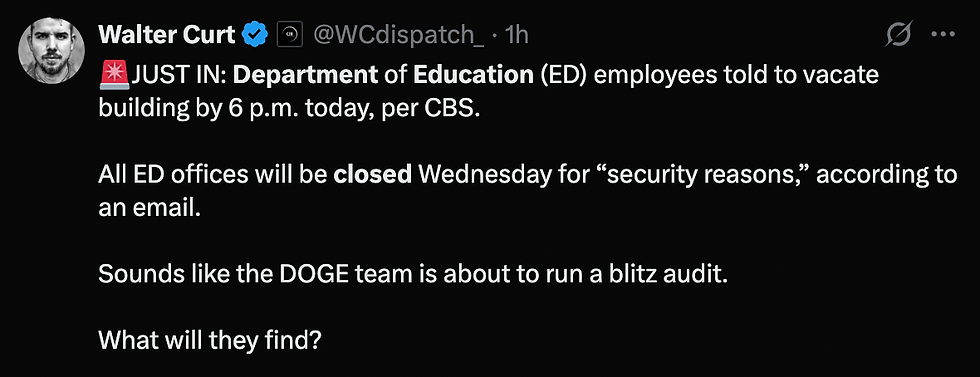Click the blue verified checkmark badge
980x377 pixels.
click(255, 35)
